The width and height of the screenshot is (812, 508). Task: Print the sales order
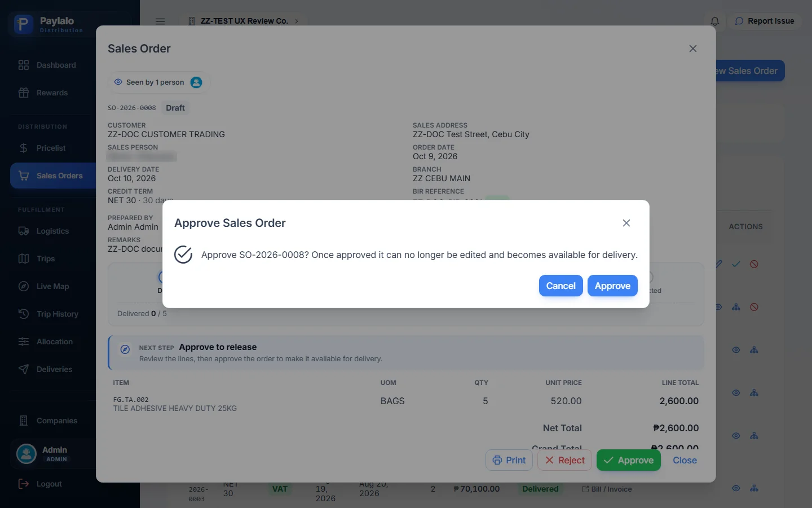[x=509, y=460]
